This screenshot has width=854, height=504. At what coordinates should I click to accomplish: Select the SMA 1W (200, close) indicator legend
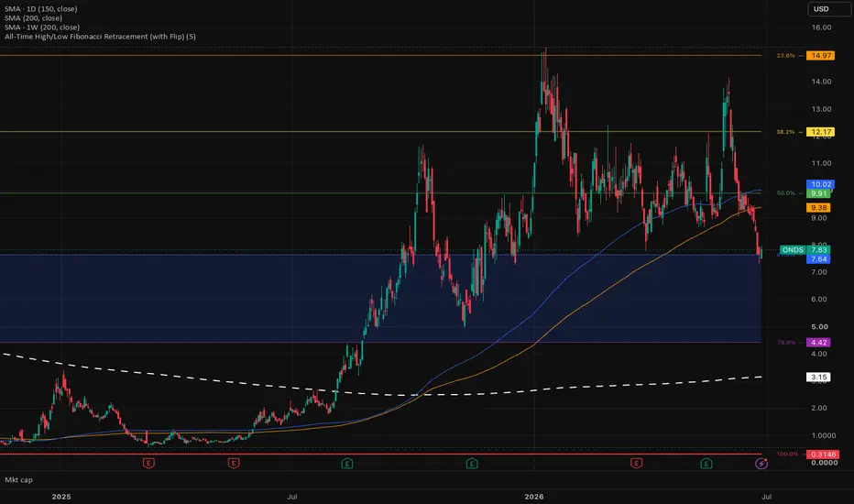pos(42,27)
